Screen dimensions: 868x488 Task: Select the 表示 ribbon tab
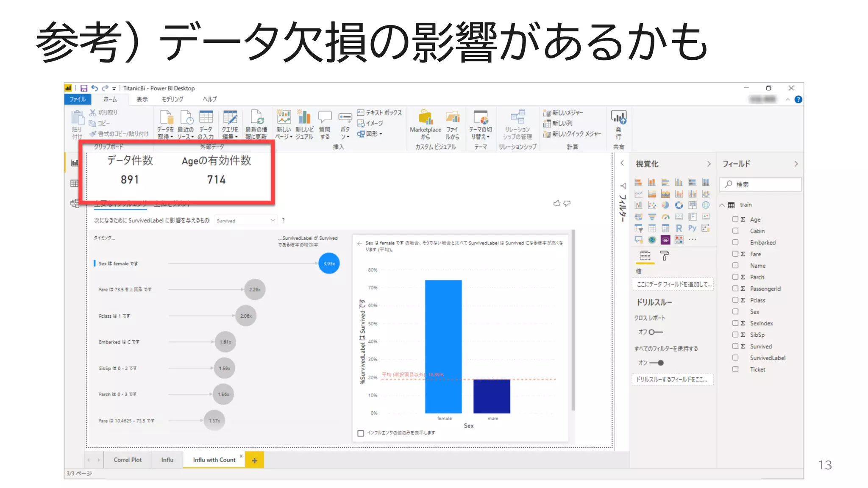142,99
